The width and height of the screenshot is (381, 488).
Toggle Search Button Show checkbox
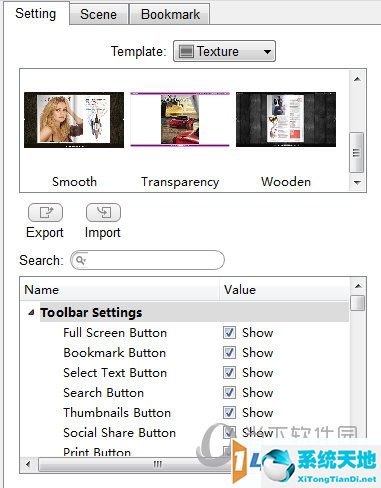tap(229, 392)
